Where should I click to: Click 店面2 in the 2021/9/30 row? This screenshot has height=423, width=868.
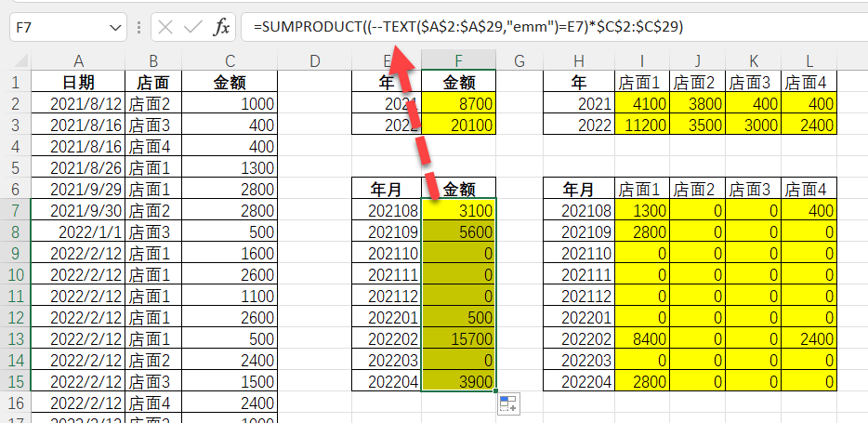pos(153,210)
